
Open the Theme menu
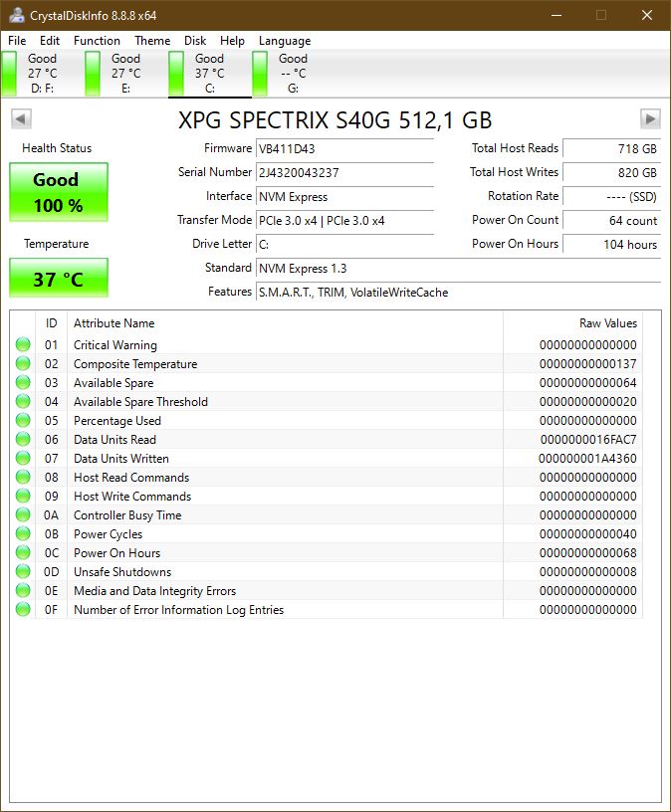click(x=152, y=41)
